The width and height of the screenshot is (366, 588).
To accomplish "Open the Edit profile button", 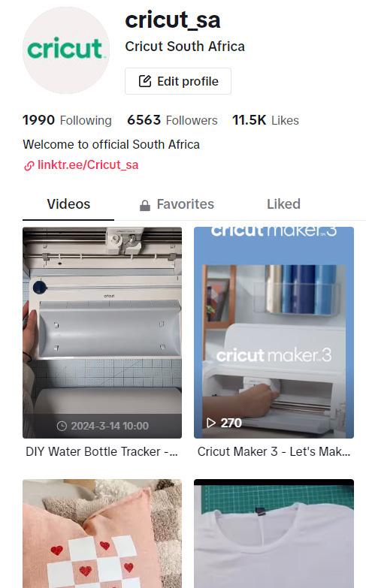I will [x=178, y=81].
